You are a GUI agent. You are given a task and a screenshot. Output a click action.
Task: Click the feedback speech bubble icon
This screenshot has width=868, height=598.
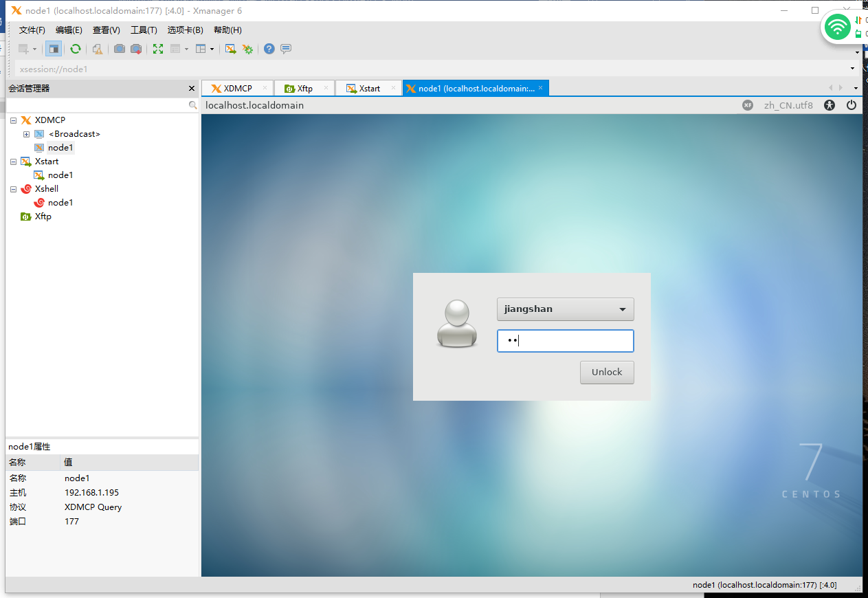286,49
